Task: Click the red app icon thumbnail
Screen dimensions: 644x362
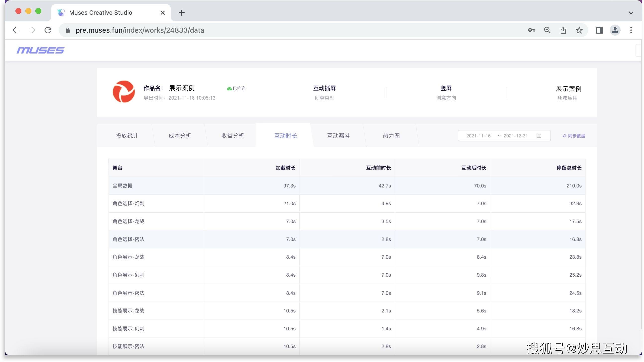Action: tap(124, 92)
